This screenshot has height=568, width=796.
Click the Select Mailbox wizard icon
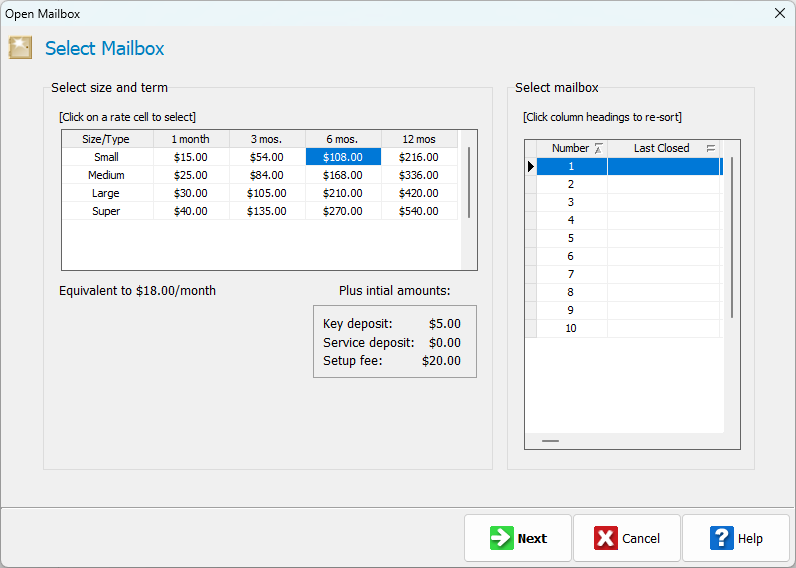click(x=20, y=48)
